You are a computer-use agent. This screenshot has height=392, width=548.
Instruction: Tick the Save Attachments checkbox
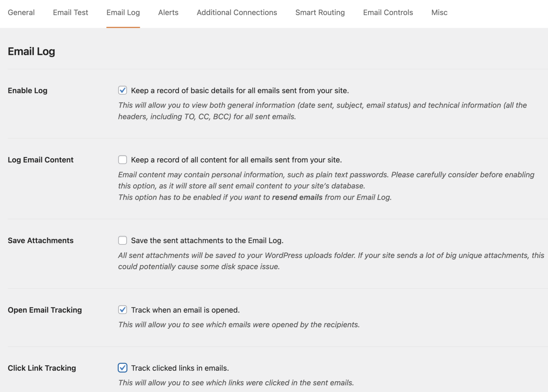[122, 241]
